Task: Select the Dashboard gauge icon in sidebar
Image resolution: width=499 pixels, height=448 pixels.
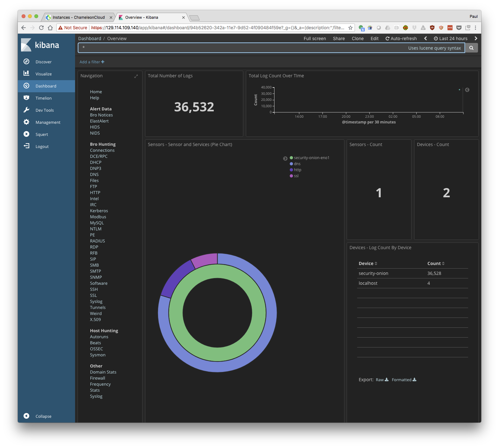Action: [26, 86]
